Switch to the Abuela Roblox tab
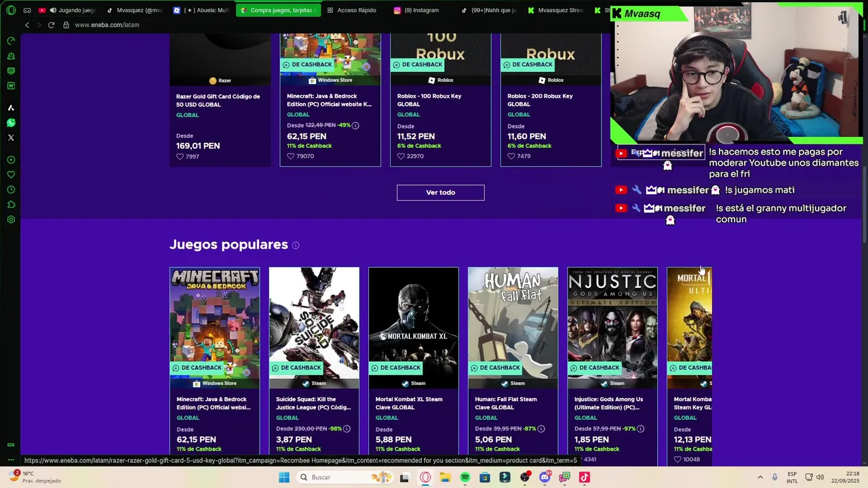Image resolution: width=868 pixels, height=488 pixels. [201, 10]
